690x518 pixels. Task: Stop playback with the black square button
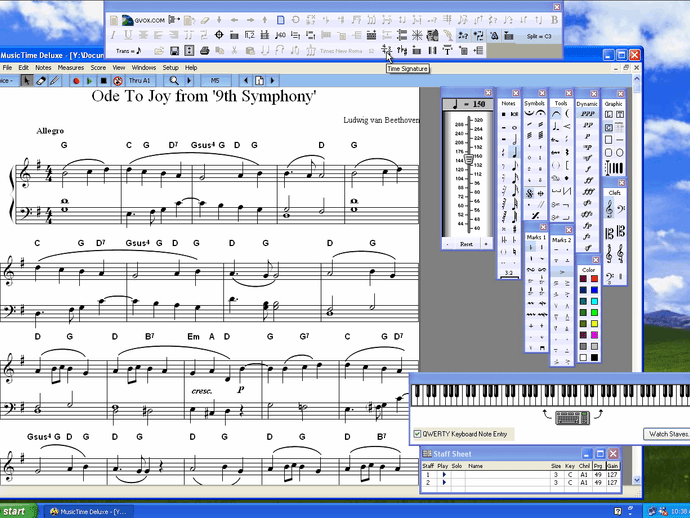(103, 81)
